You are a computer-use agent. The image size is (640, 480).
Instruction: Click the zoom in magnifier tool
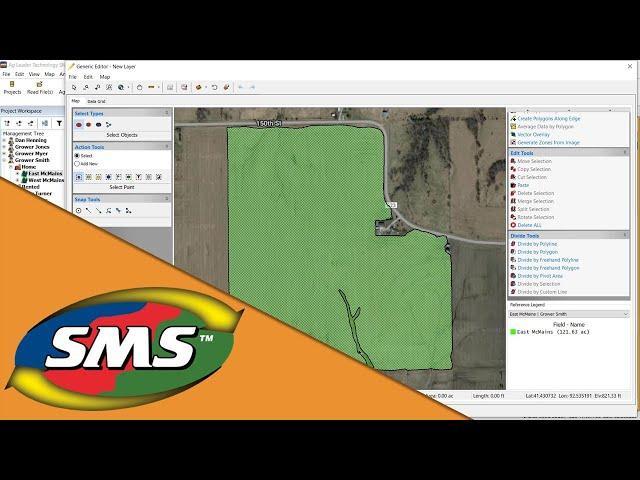(x=86, y=87)
